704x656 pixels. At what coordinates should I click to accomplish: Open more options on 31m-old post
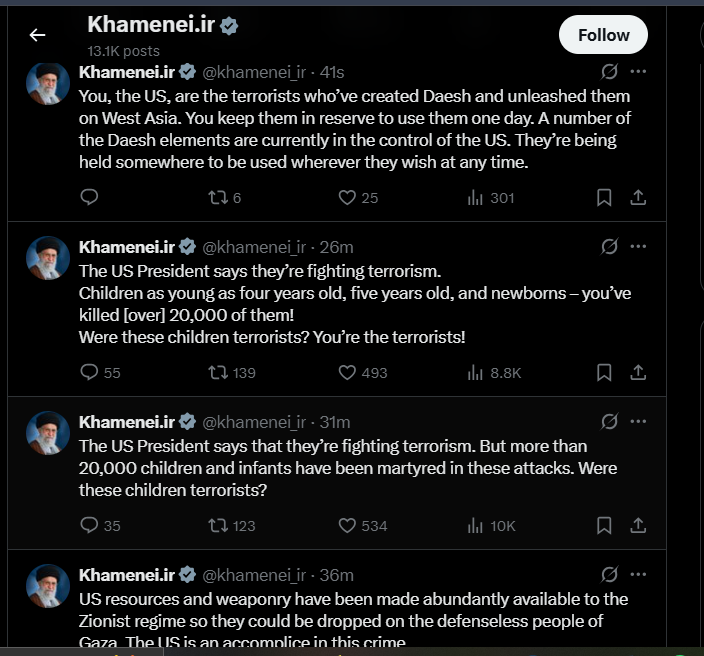[638, 422]
